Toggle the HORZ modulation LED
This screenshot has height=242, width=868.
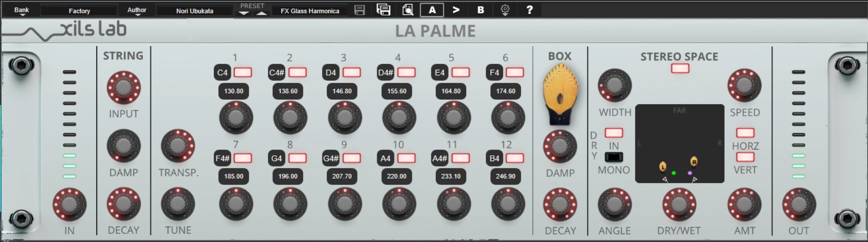coord(745,133)
